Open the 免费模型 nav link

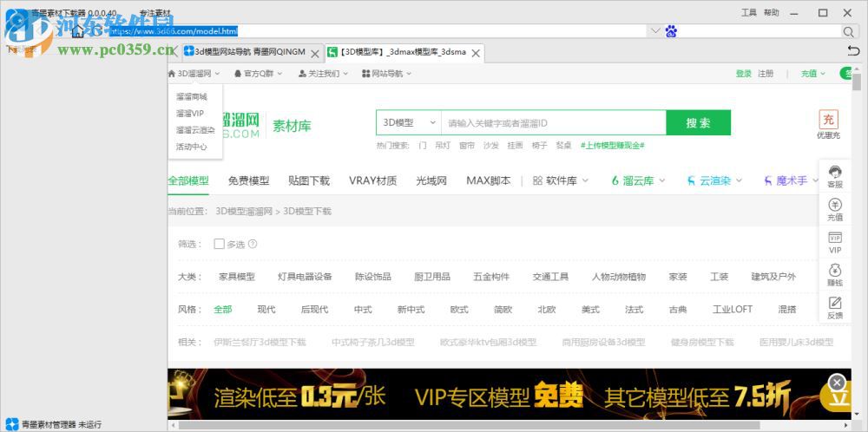point(248,180)
